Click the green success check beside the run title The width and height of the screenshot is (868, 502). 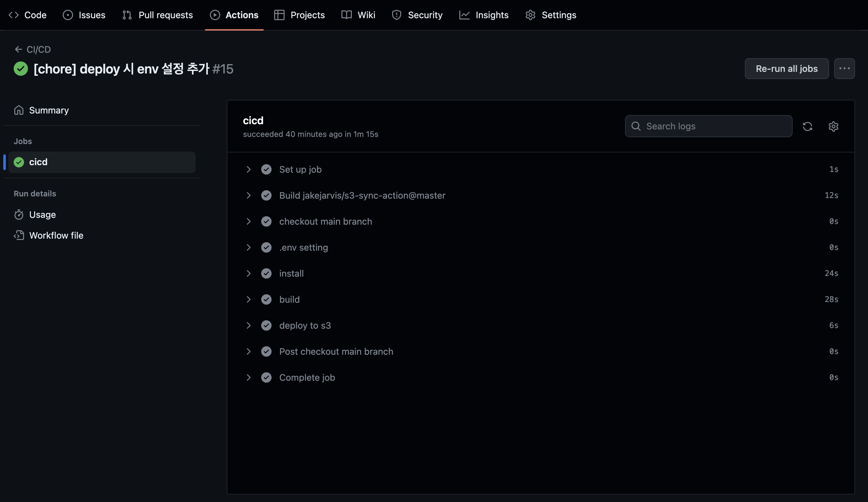click(21, 69)
